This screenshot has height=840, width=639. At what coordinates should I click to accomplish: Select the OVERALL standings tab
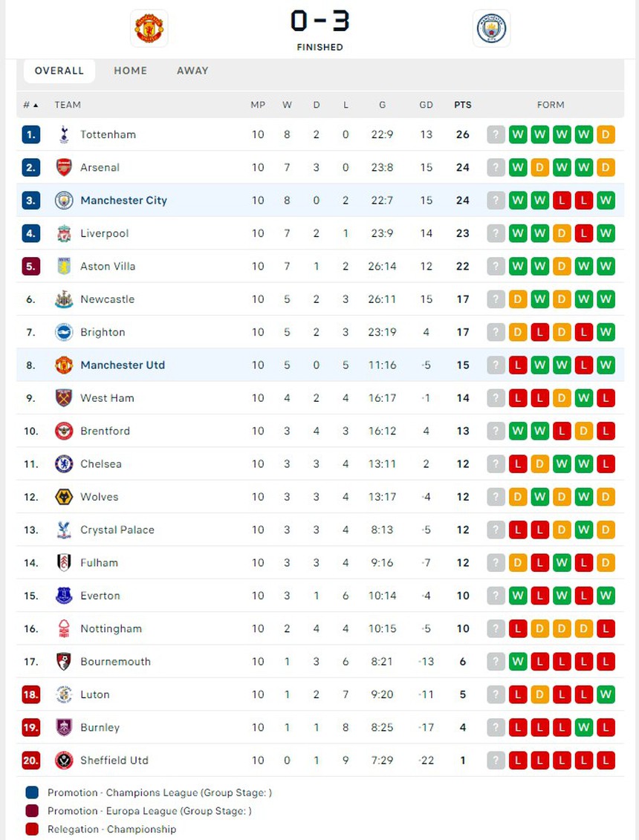(59, 71)
